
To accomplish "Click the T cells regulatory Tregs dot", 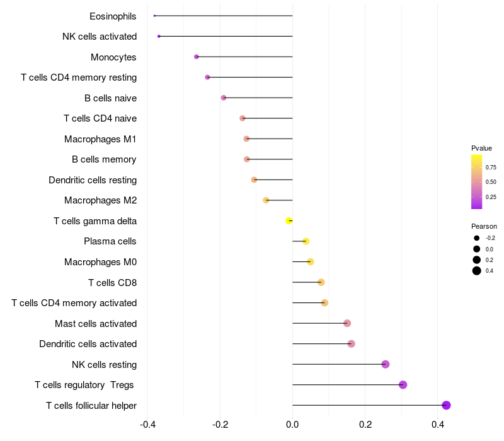I will (403, 385).
